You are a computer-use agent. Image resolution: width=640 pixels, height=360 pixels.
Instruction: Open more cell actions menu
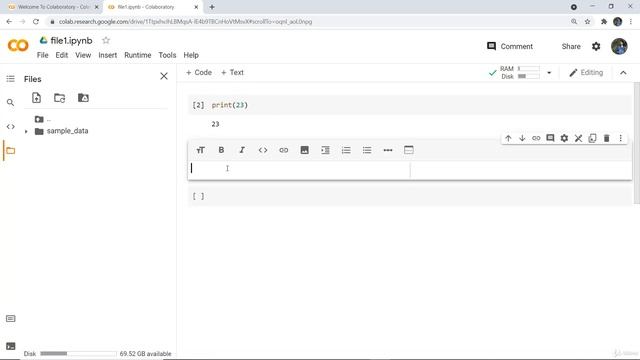pos(620,138)
